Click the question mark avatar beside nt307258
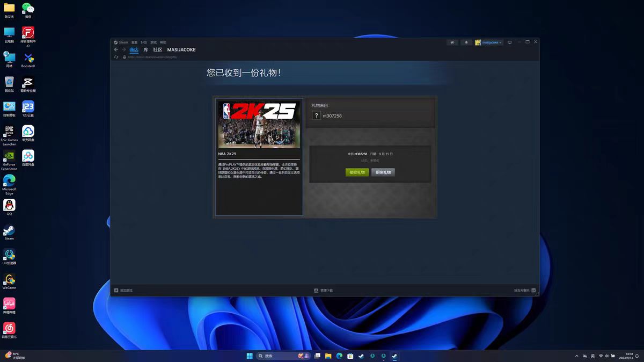Image resolution: width=644 pixels, height=362 pixels. point(316,115)
